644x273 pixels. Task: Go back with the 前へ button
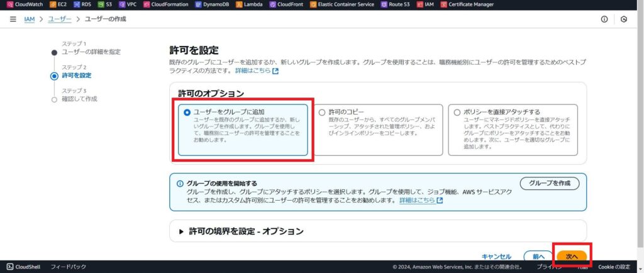[538, 257]
